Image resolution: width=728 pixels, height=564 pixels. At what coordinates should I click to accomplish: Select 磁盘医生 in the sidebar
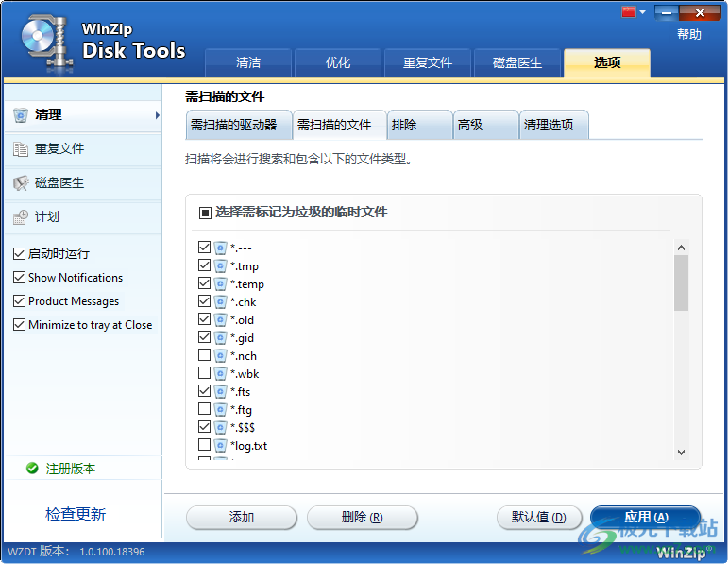point(83,183)
